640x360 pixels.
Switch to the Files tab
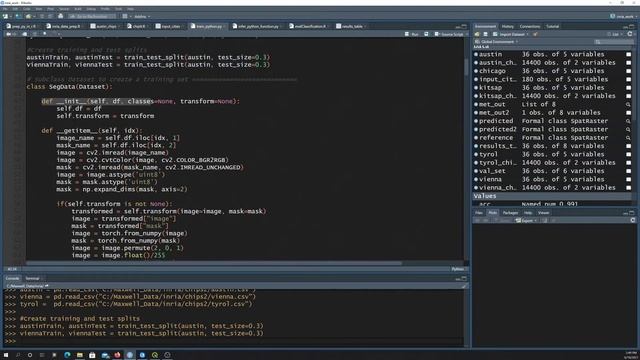[x=479, y=213]
